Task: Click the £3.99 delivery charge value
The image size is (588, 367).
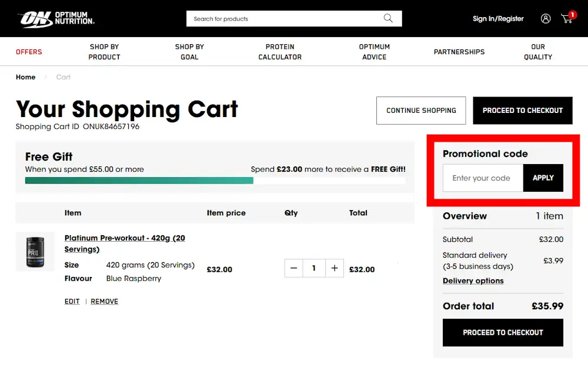Action: point(553,261)
